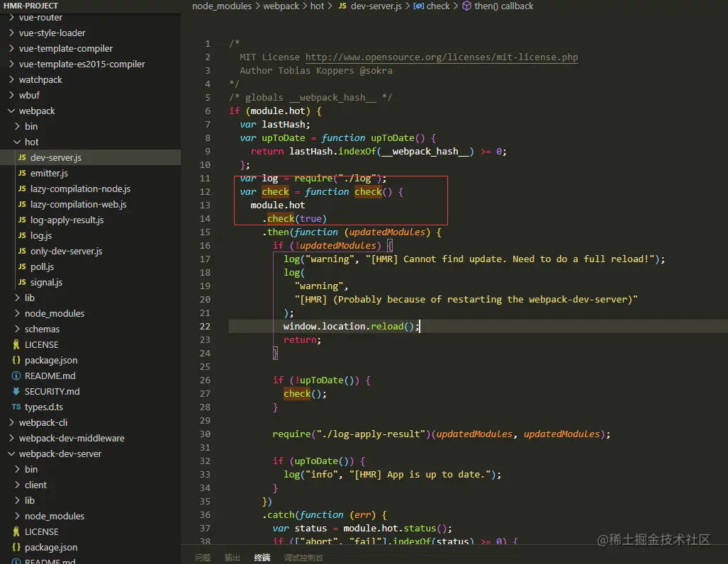Click the variable icon in check breadcrumb
This screenshot has width=728, height=564.
click(x=418, y=6)
